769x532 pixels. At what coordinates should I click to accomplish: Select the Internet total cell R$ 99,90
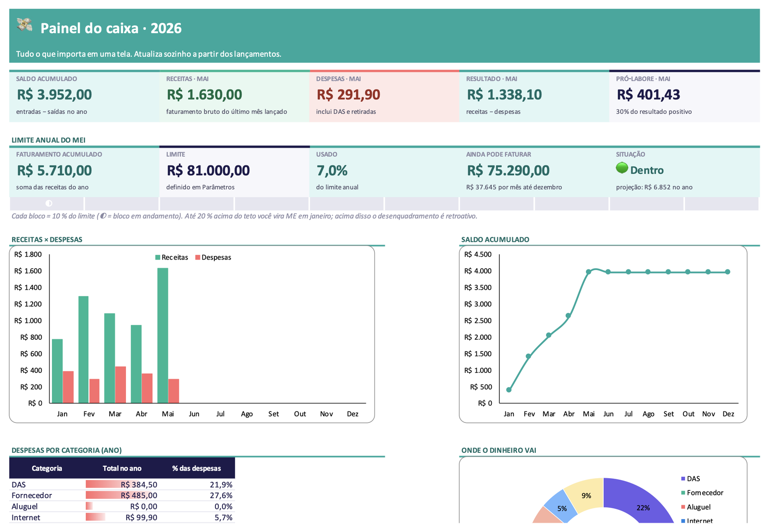122,518
